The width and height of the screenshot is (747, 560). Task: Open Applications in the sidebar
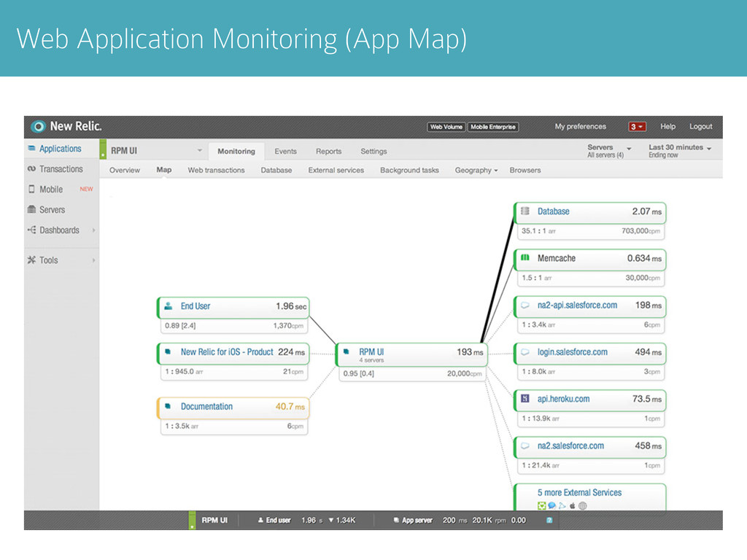[x=60, y=149]
